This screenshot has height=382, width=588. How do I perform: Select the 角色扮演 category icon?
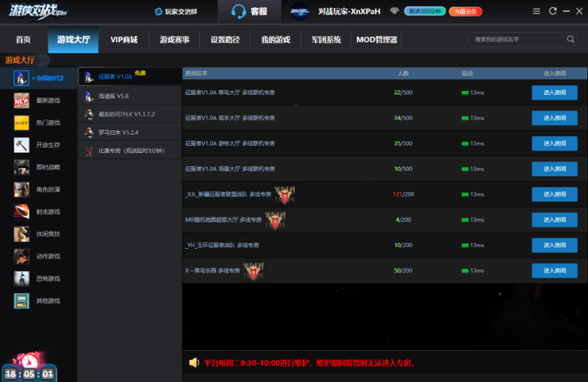click(22, 189)
